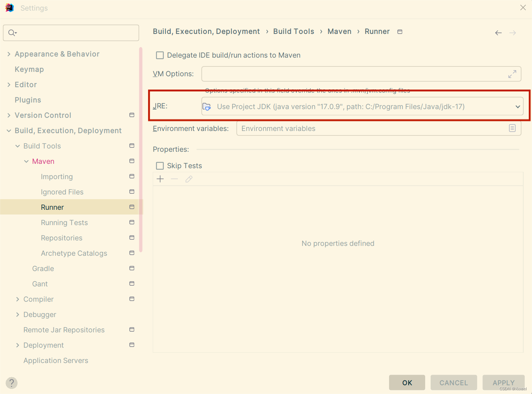Expand the Version Control node
The width and height of the screenshot is (532, 394).
coord(9,115)
